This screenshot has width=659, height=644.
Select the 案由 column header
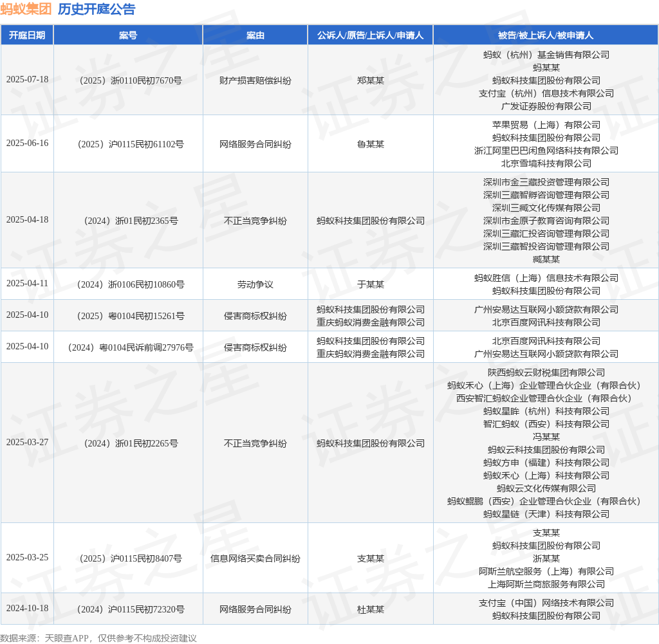255,35
